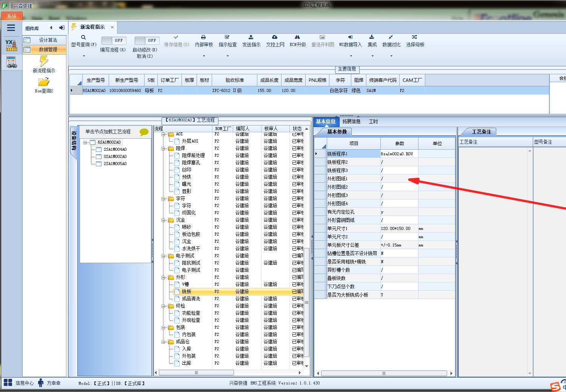Switch to the 基本信息 tab

coord(326,121)
